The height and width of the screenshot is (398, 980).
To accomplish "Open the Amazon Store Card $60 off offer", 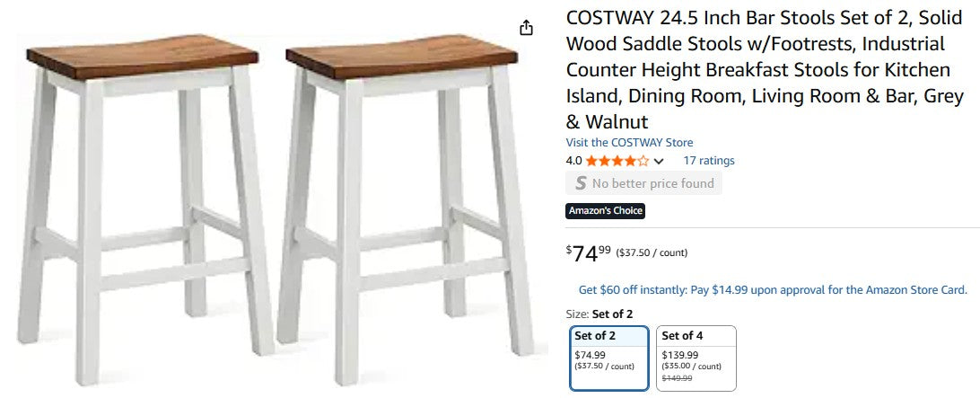I will [773, 289].
